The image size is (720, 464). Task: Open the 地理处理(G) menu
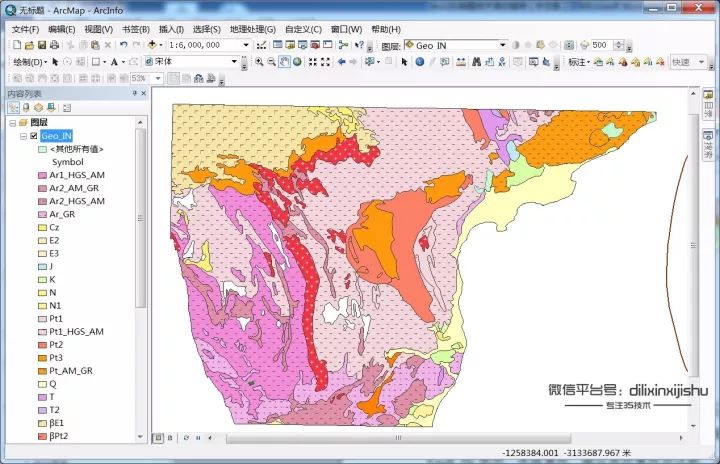(253, 29)
